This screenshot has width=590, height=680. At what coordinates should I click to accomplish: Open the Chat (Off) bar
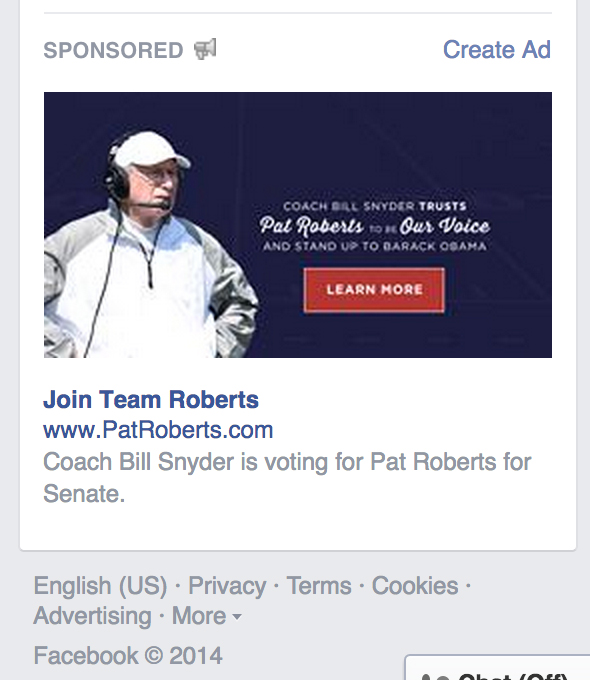[497, 668]
